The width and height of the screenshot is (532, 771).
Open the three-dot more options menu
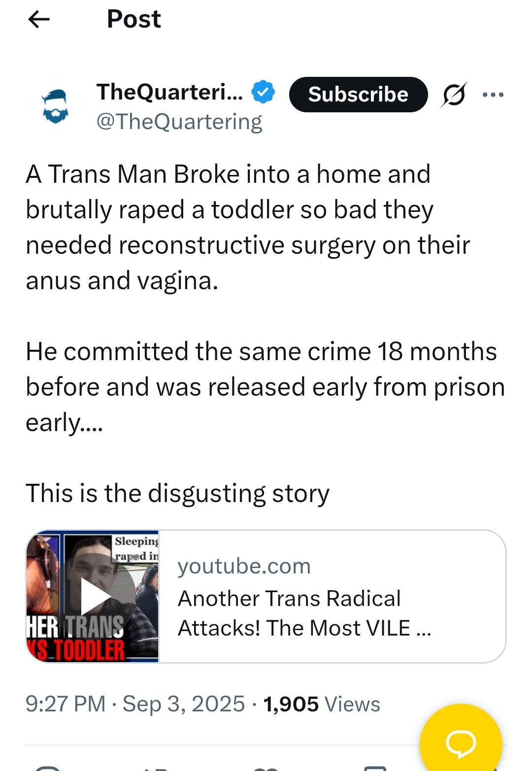(x=493, y=95)
